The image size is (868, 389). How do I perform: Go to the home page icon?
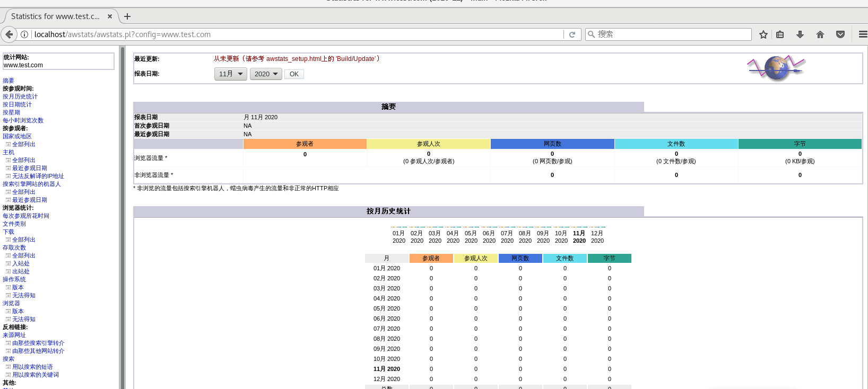(x=820, y=34)
